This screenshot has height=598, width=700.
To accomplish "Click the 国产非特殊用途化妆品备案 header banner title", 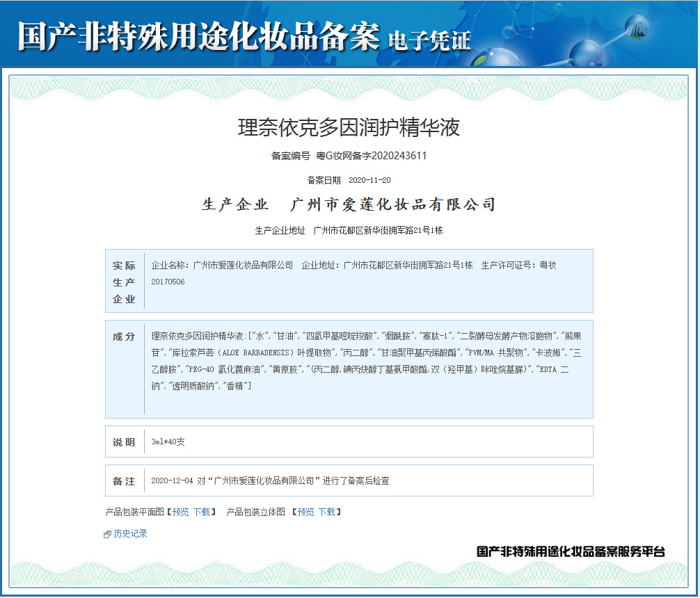I will coord(199,35).
